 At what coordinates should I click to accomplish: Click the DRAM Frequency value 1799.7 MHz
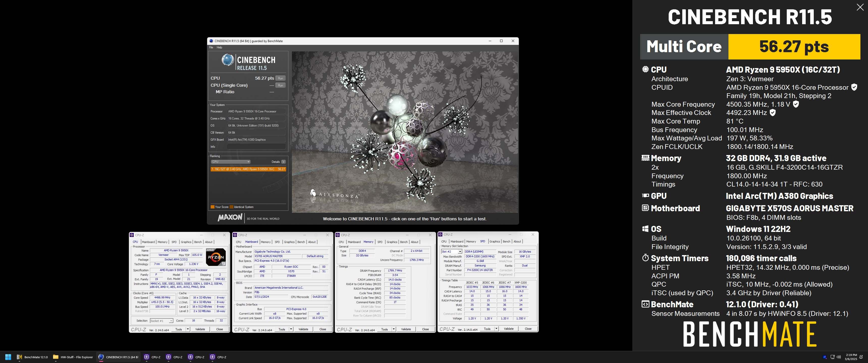[x=395, y=271]
